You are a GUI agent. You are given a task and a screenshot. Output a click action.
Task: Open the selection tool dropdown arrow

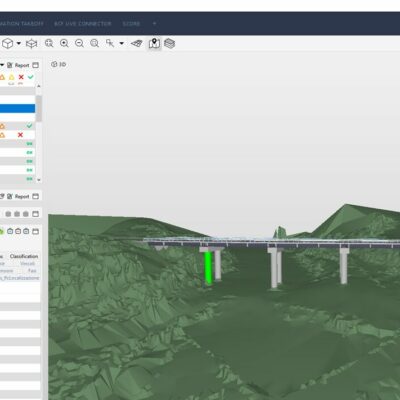pyautogui.click(x=122, y=43)
